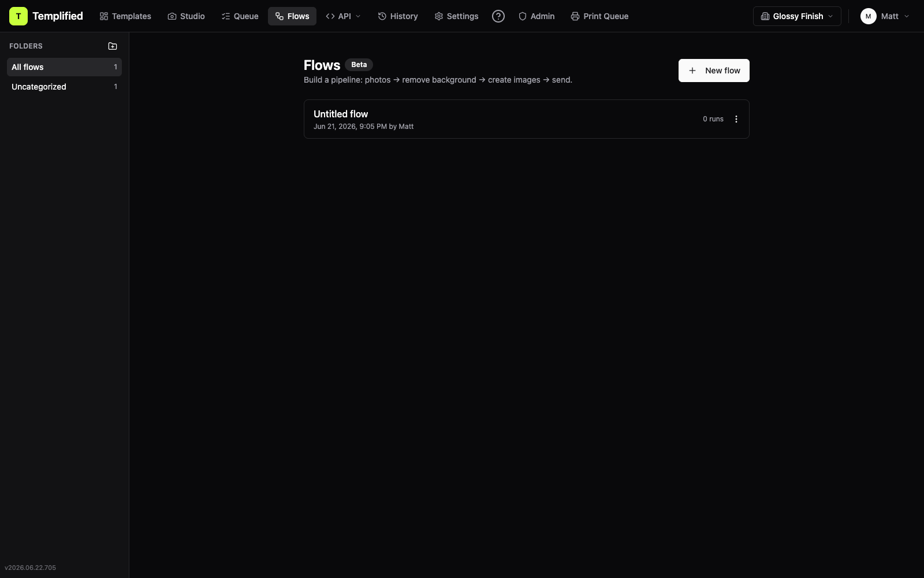This screenshot has width=924, height=578.
Task: Click the FOLDERS sidebar header
Action: (26, 46)
